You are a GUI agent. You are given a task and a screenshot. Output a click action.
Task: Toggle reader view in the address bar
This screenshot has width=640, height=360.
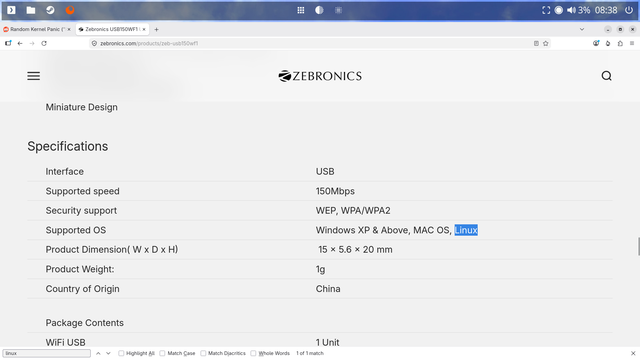coord(536,43)
